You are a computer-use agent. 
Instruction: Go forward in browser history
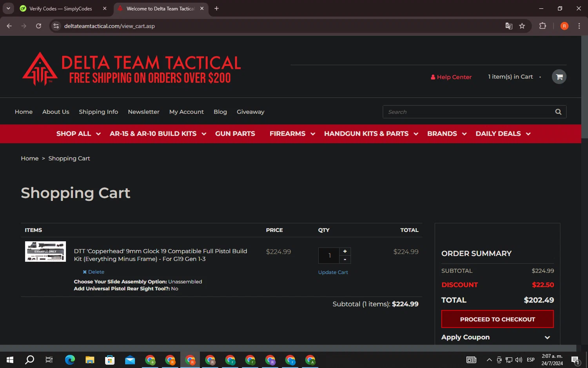click(24, 26)
